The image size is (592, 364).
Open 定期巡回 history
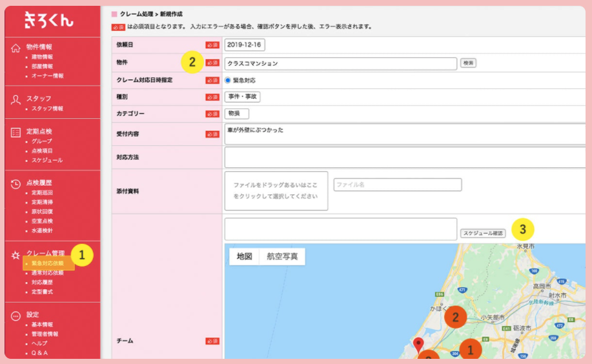tap(43, 192)
